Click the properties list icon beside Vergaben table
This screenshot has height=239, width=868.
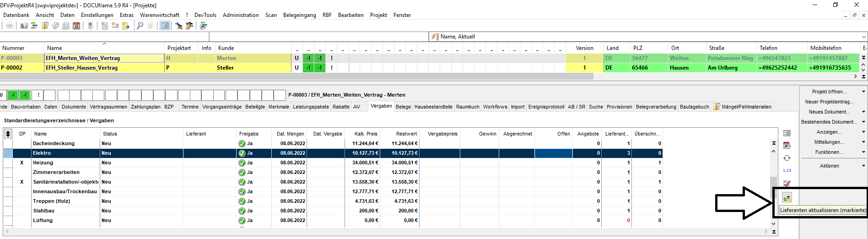click(787, 133)
